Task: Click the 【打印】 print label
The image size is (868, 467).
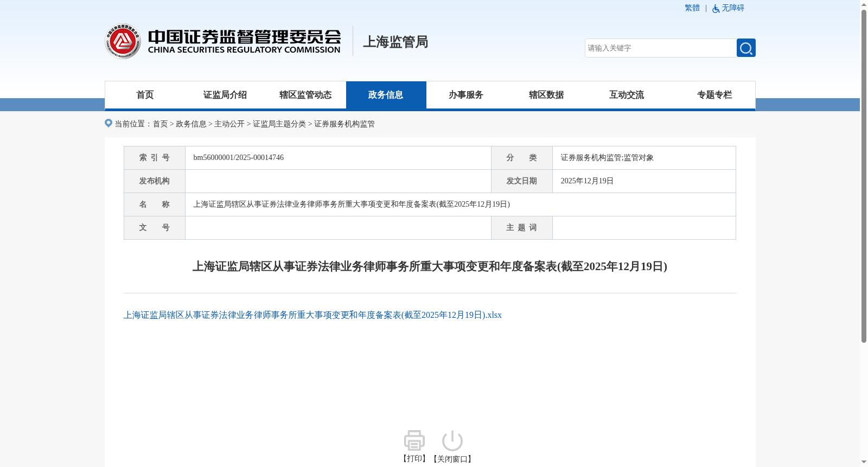Action: click(414, 459)
